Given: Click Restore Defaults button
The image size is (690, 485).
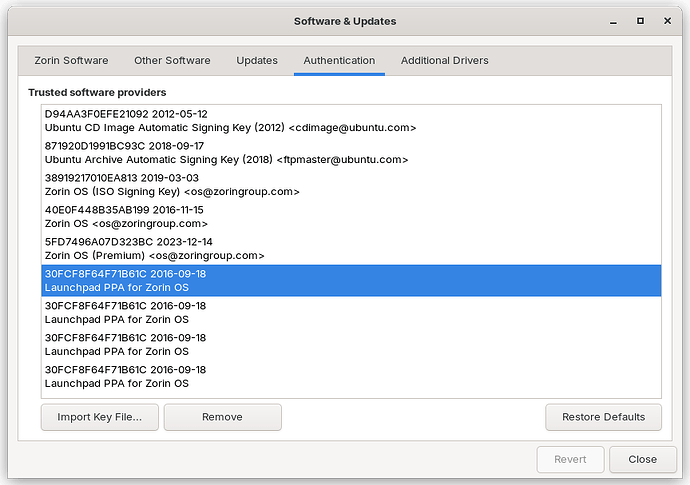Looking at the screenshot, I should [603, 417].
